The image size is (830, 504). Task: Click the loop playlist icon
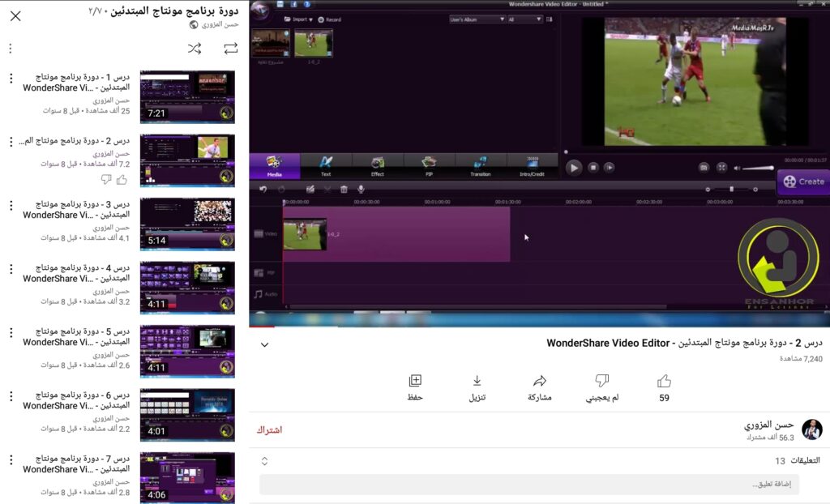click(230, 48)
